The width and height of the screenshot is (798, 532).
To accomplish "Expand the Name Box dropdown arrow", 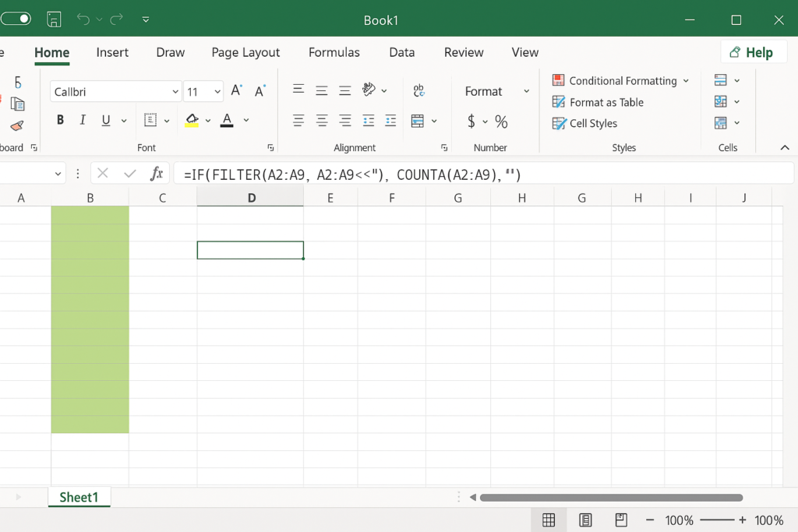I will click(58, 174).
